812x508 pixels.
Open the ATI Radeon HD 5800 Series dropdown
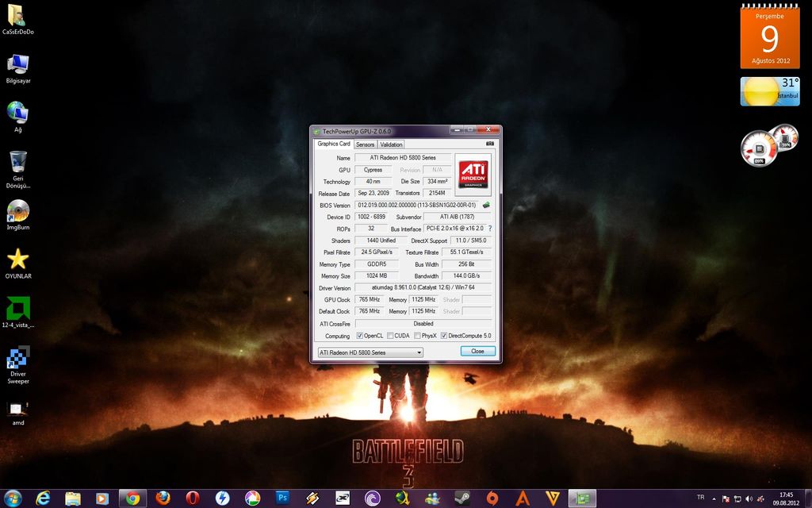point(370,352)
